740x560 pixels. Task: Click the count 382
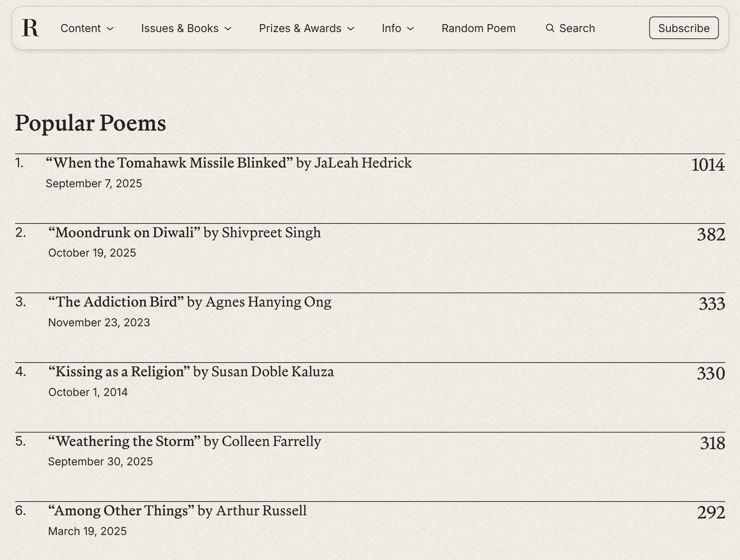(x=711, y=234)
